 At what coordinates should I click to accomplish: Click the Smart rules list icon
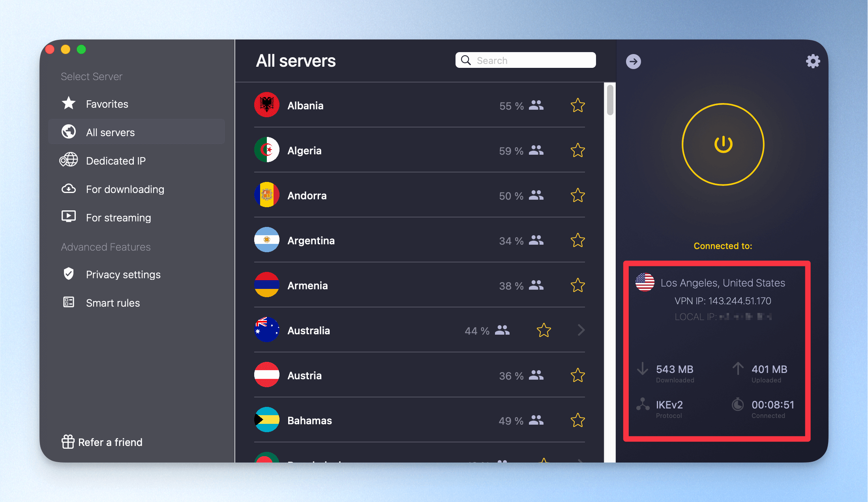[x=69, y=302]
